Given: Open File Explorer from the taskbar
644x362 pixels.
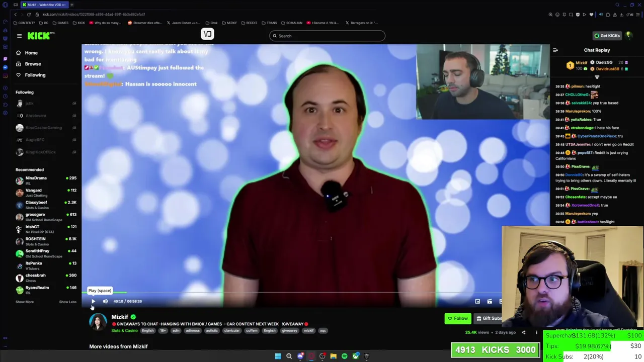Looking at the screenshot, I should click(x=333, y=356).
